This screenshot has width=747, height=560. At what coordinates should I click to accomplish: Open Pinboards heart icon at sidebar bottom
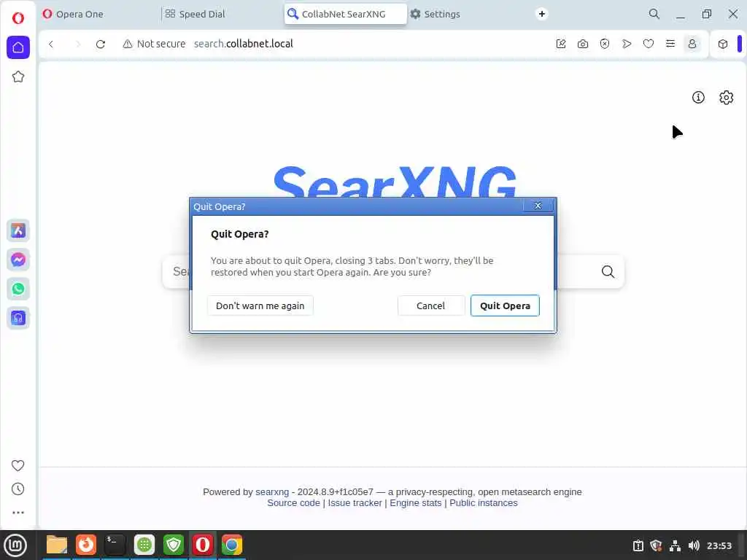[18, 465]
